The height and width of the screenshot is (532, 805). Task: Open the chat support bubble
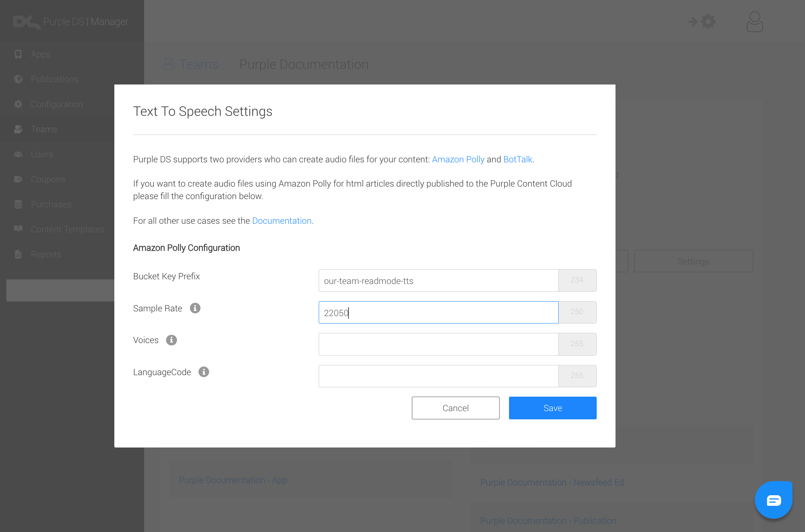tap(774, 500)
